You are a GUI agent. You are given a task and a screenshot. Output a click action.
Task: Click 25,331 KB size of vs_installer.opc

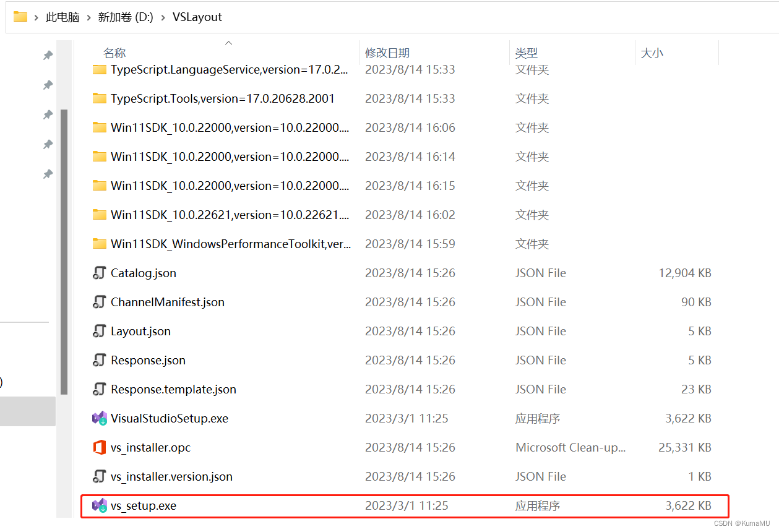pos(685,447)
